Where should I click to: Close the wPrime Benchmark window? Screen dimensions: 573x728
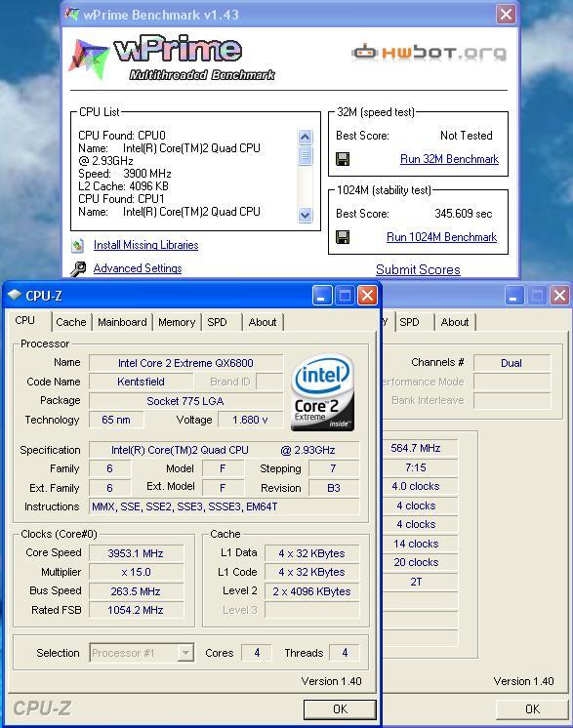coord(506,14)
